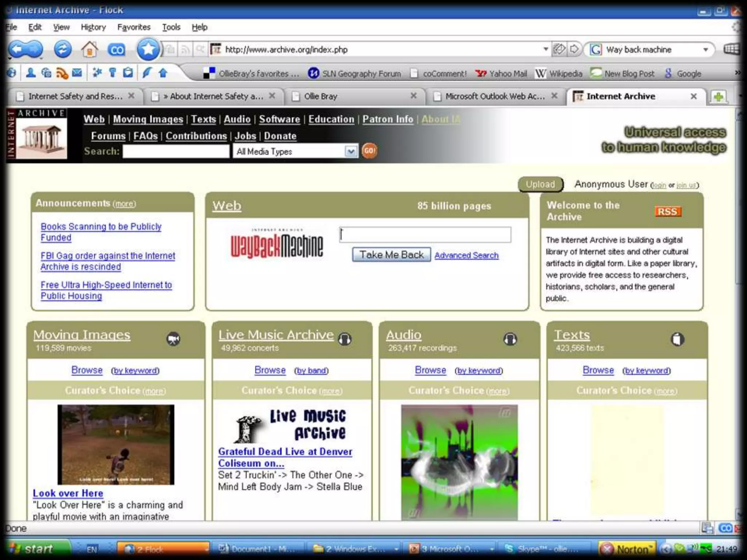Reload the page with the refresh icon
The height and width of the screenshot is (560, 747).
(62, 49)
